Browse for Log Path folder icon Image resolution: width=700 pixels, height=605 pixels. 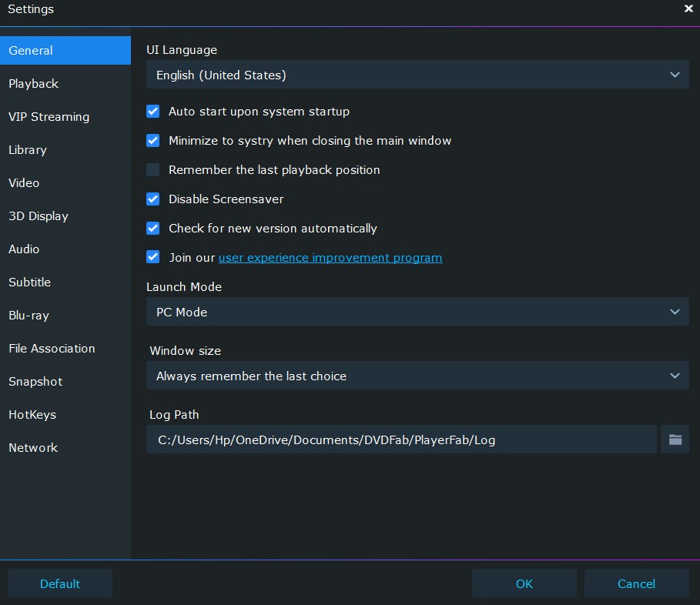point(675,440)
